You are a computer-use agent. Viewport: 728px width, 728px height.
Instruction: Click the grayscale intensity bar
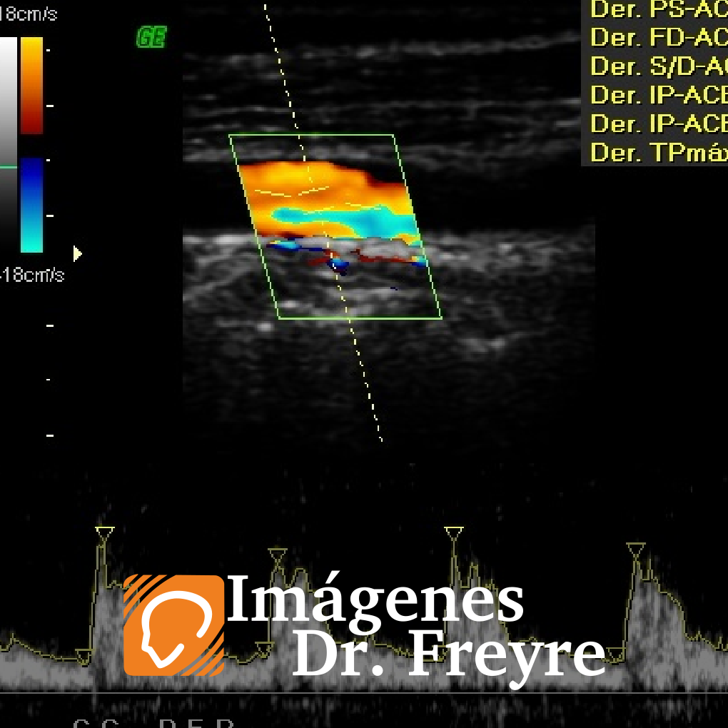click(9, 145)
